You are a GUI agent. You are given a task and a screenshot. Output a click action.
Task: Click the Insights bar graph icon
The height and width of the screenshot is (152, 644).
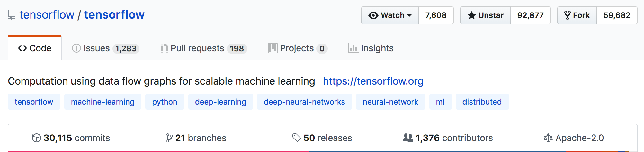[x=353, y=48]
